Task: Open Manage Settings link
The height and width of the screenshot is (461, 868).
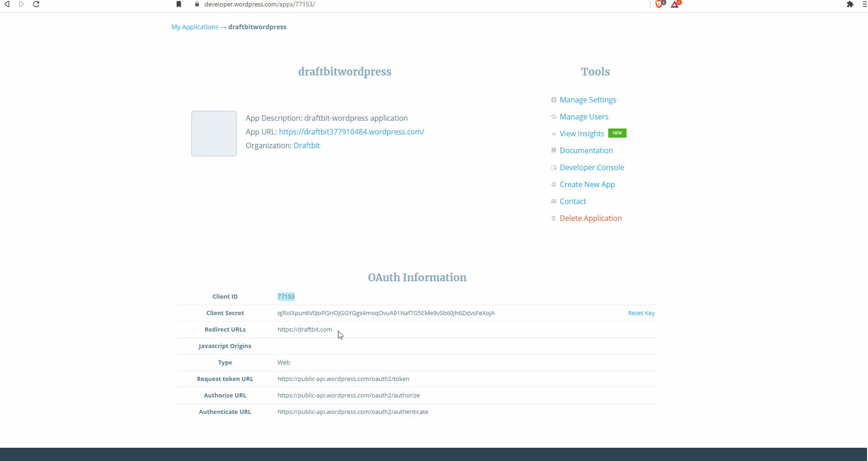Action: tap(588, 100)
